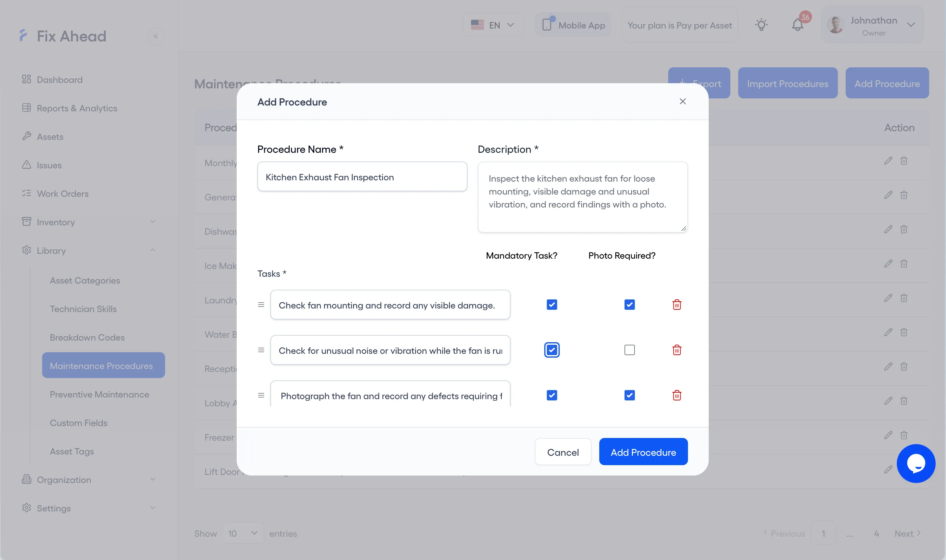Open the EN language dropdown
The image size is (946, 560).
(x=493, y=25)
